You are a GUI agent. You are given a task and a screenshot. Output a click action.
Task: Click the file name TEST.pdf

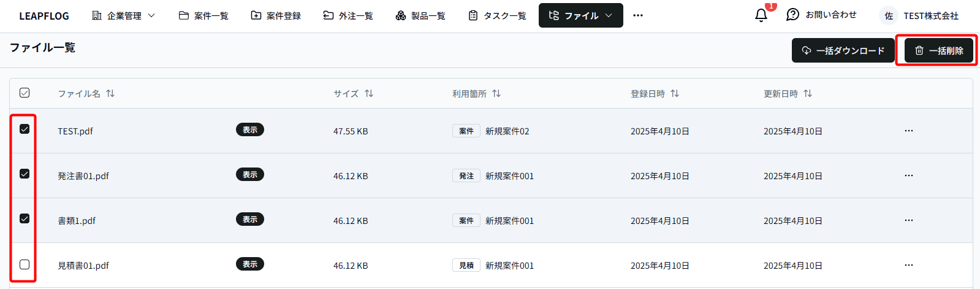click(x=75, y=131)
